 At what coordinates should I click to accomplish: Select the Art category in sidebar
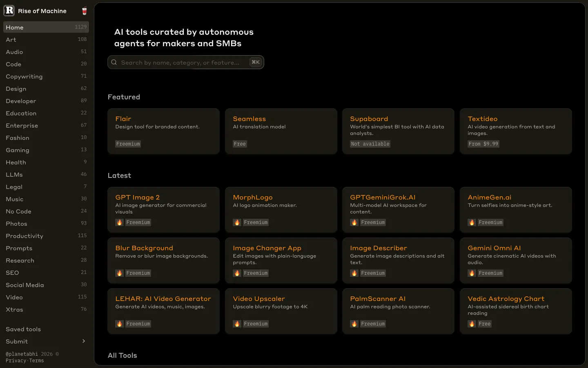[46, 40]
